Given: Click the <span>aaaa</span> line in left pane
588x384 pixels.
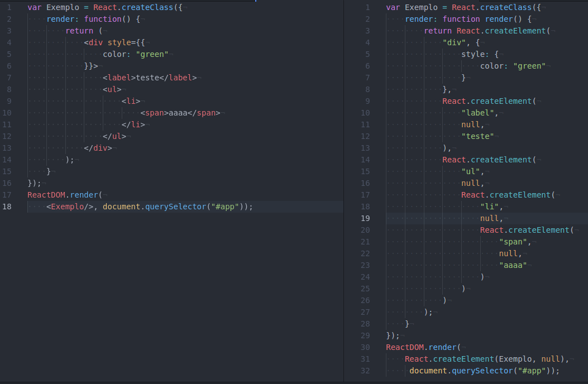Looking at the screenshot, I should point(180,113).
